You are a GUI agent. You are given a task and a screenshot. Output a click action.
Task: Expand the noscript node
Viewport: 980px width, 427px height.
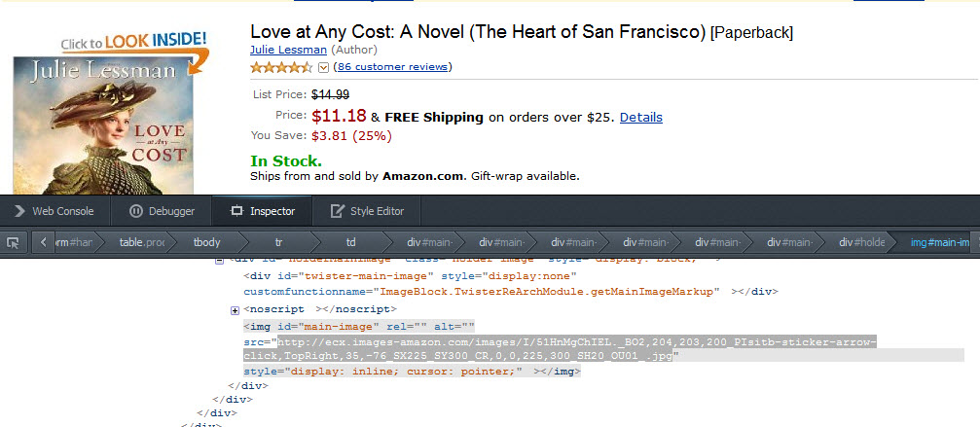point(235,309)
